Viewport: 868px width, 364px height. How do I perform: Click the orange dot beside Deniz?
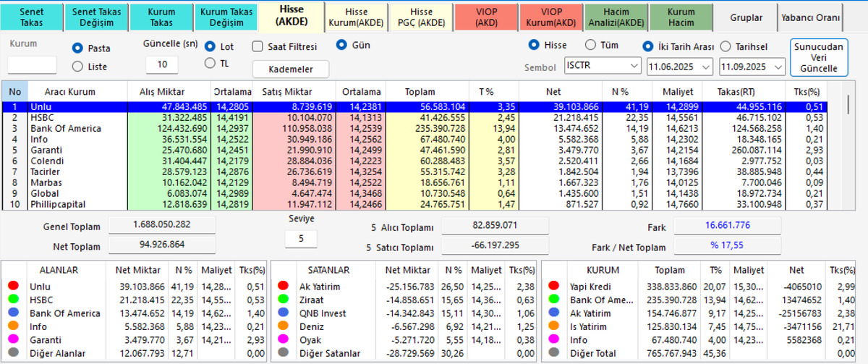pos(282,326)
